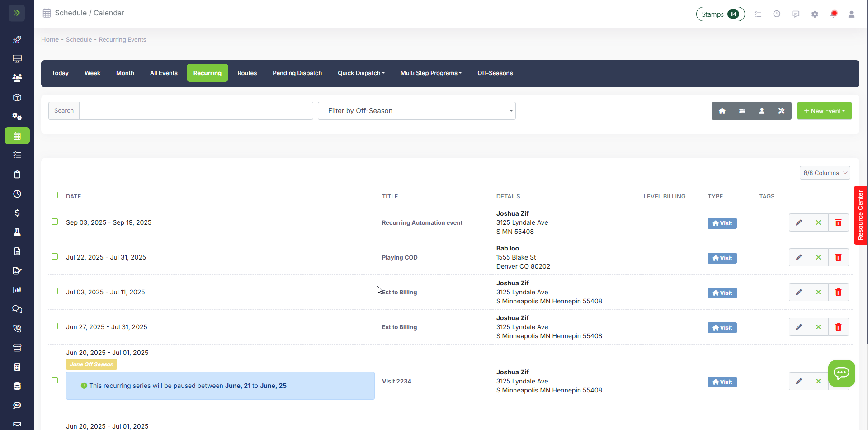Image resolution: width=868 pixels, height=430 pixels.
Task: Go to the Off-Seasons tab
Action: tap(495, 73)
